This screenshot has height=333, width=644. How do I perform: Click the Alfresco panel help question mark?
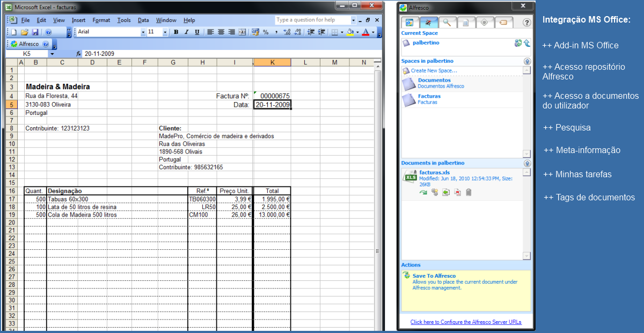526,23
